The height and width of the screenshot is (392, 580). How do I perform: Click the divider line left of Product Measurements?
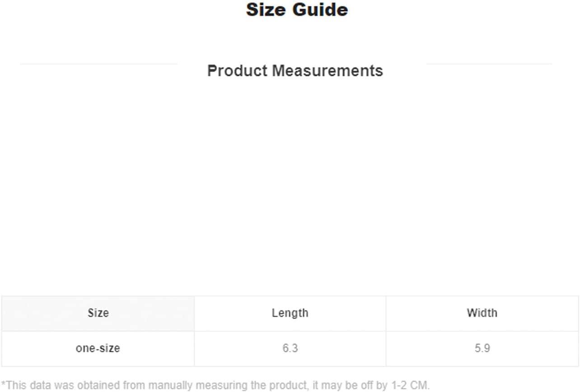pyautogui.click(x=98, y=64)
